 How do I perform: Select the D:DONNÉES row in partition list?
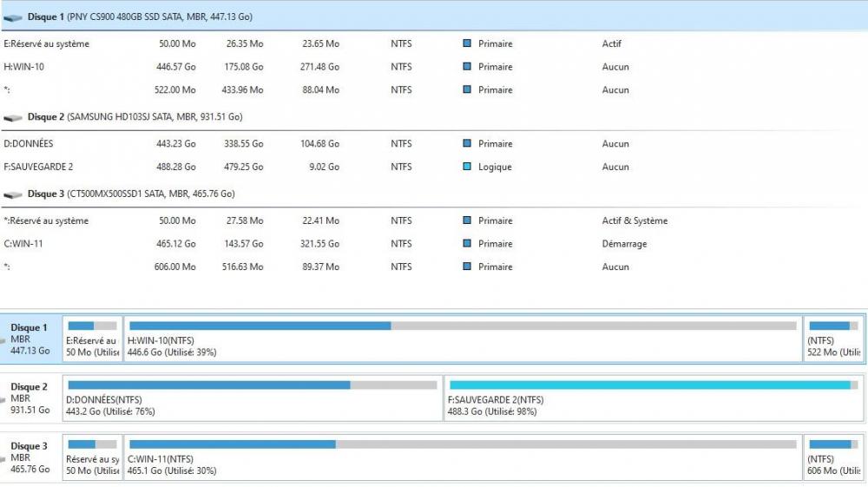click(x=260, y=144)
